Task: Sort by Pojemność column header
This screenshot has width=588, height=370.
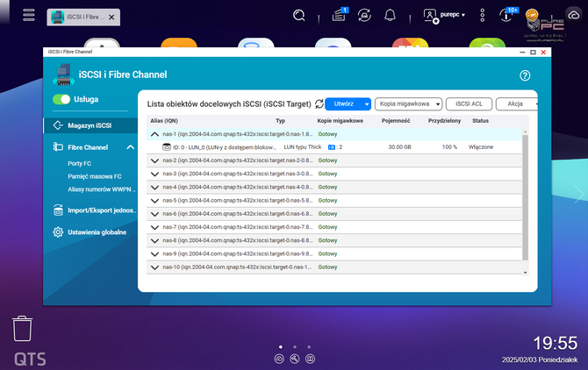Action: [x=396, y=121]
